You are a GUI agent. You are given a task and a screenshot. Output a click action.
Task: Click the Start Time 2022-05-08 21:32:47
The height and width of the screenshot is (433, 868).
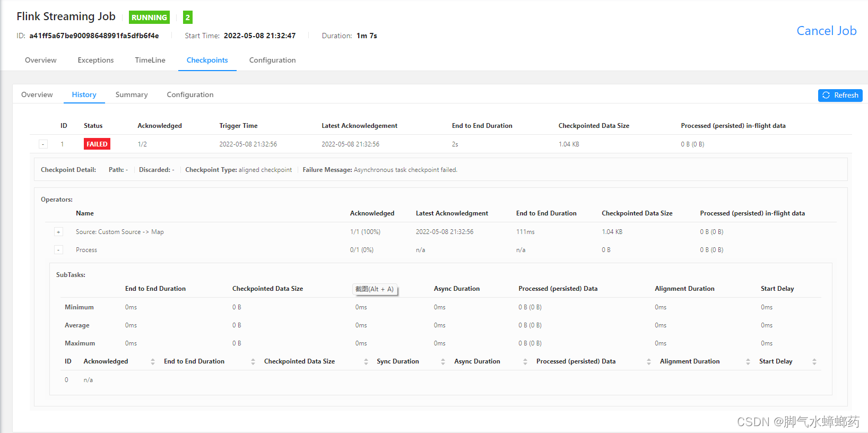tap(259, 36)
